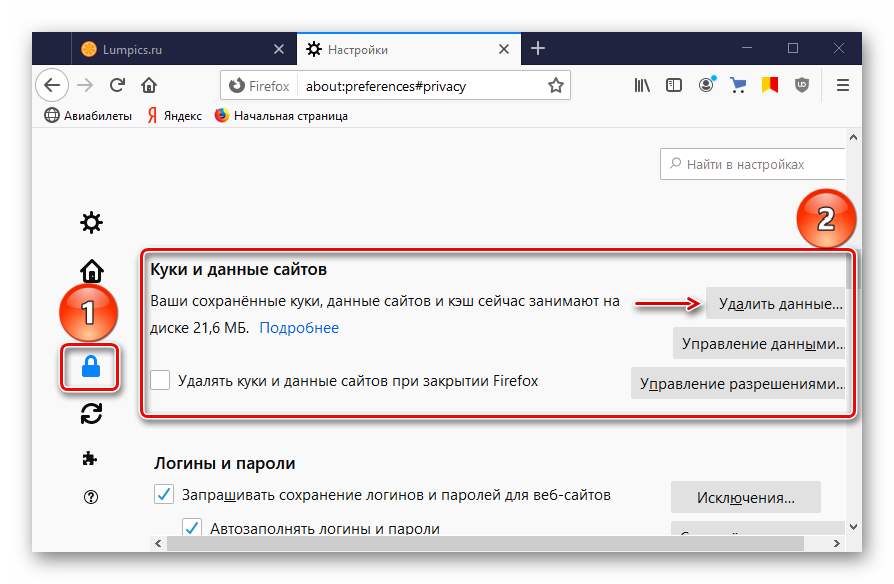Toggle autofill logins and passwords checkbox
Image resolution: width=894 pixels, height=584 pixels.
[191, 528]
